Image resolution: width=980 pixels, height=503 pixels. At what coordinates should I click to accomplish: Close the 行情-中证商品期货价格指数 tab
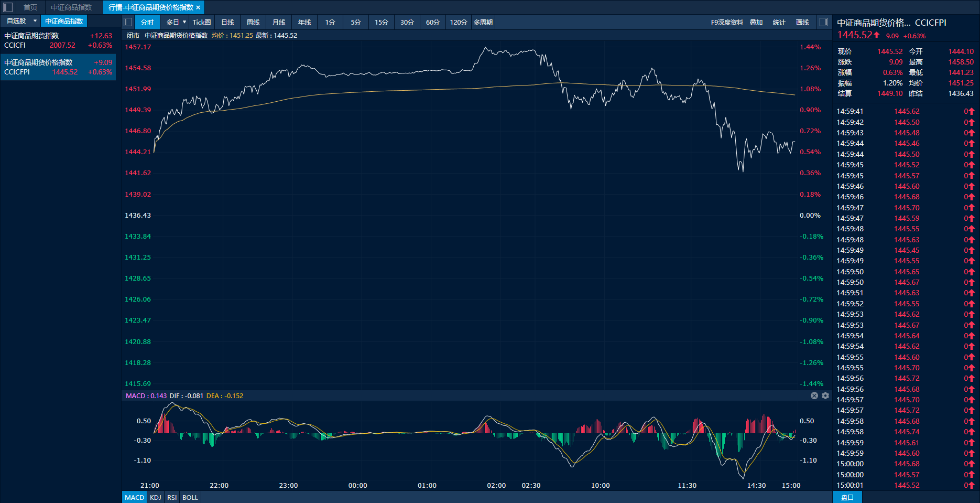(198, 7)
